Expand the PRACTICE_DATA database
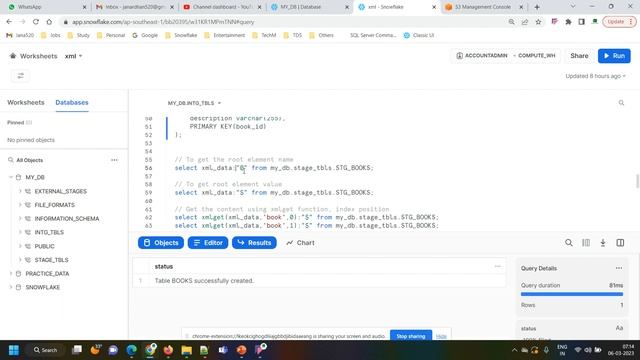The image size is (640, 360). point(11,273)
